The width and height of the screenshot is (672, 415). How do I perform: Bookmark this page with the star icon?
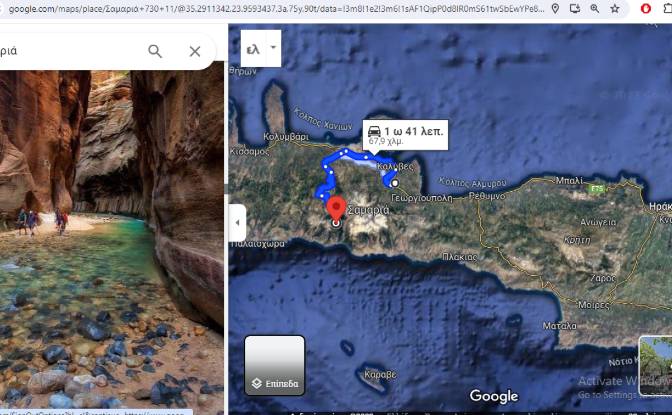[615, 9]
